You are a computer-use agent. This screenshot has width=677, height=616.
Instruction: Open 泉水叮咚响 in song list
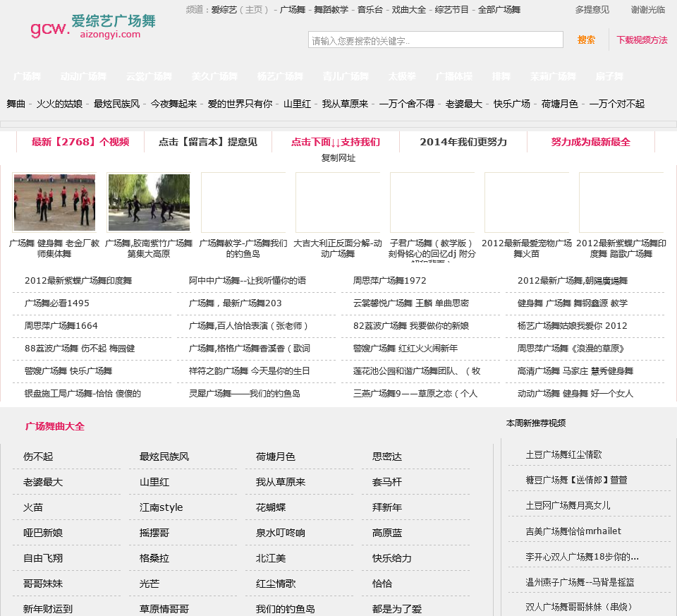[281, 533]
